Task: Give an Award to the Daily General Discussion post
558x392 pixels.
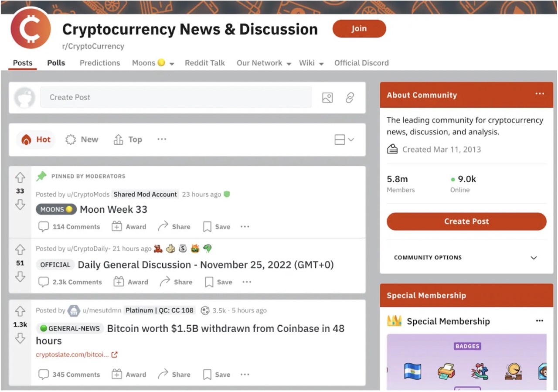Action: tap(130, 282)
